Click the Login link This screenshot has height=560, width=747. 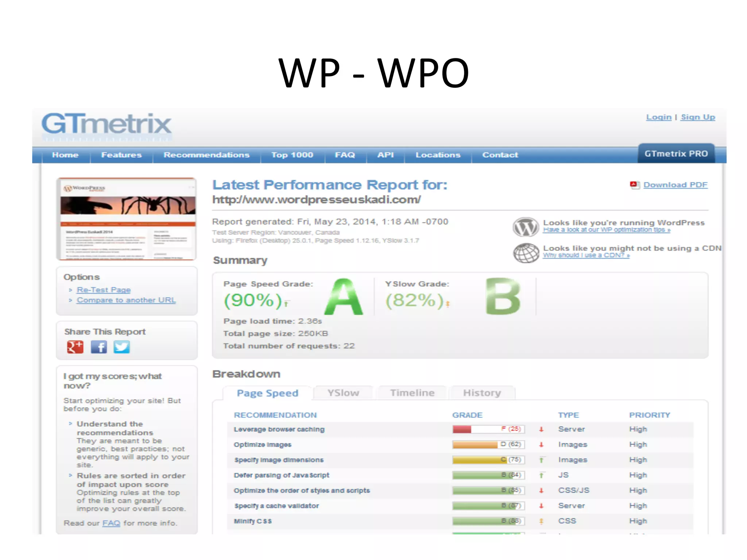(x=659, y=117)
